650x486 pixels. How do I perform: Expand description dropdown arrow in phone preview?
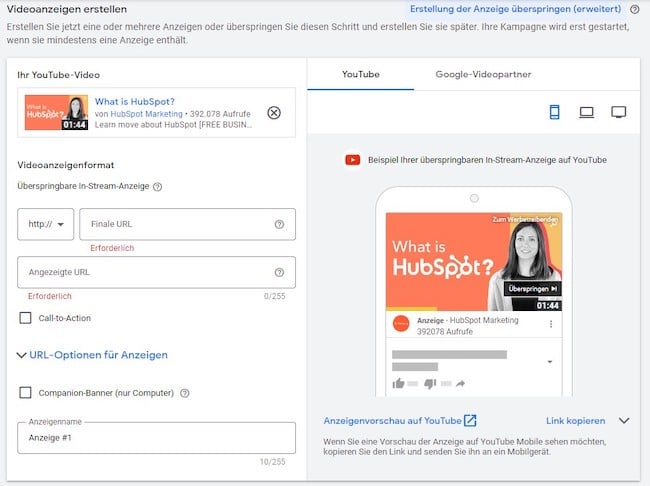(x=550, y=362)
